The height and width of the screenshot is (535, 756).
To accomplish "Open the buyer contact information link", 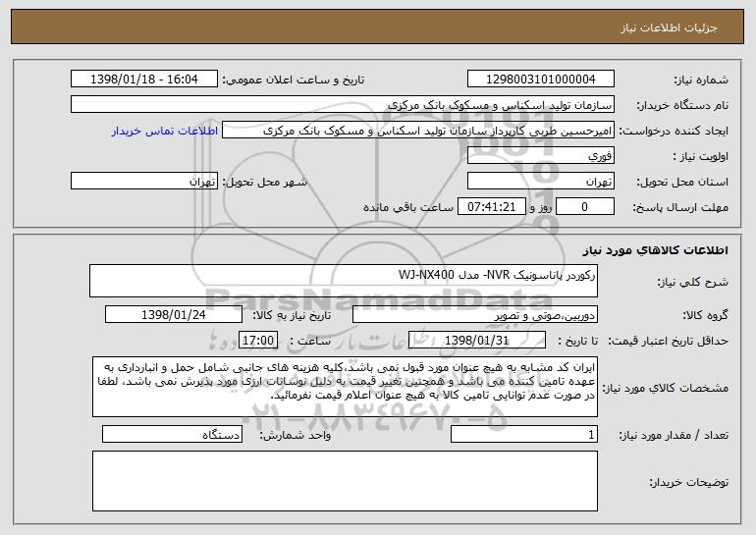I will 165,132.
